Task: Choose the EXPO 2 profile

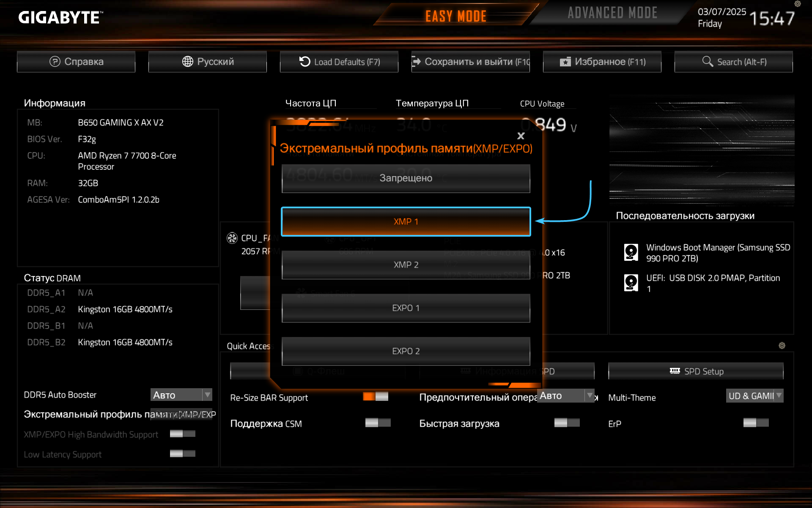Action: (406, 351)
